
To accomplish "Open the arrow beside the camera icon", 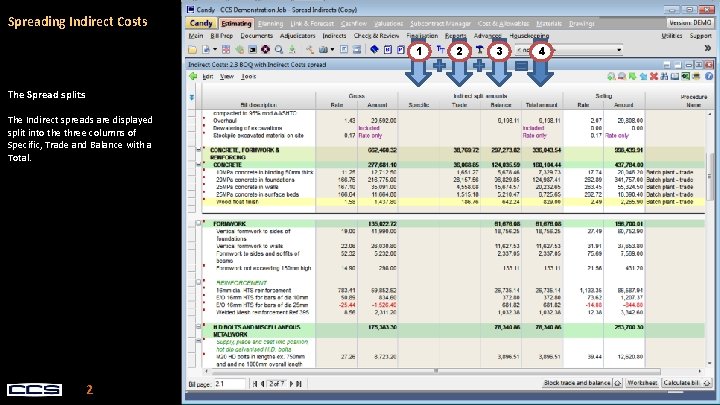I will coord(332,50).
